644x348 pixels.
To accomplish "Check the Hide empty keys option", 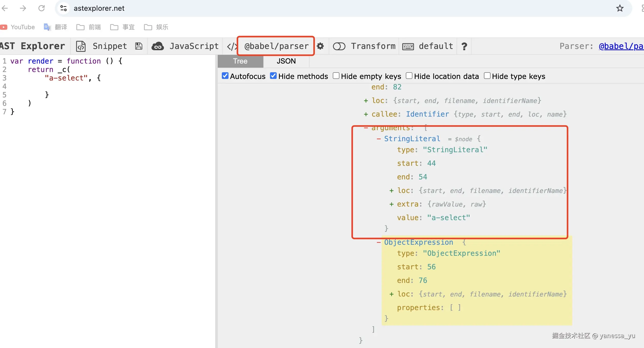I will coord(336,76).
